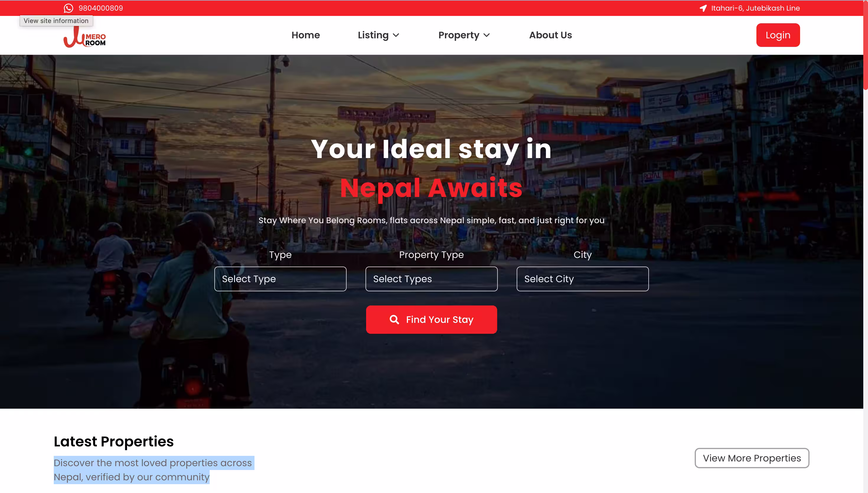Call the phone number 9804000809

[101, 8]
